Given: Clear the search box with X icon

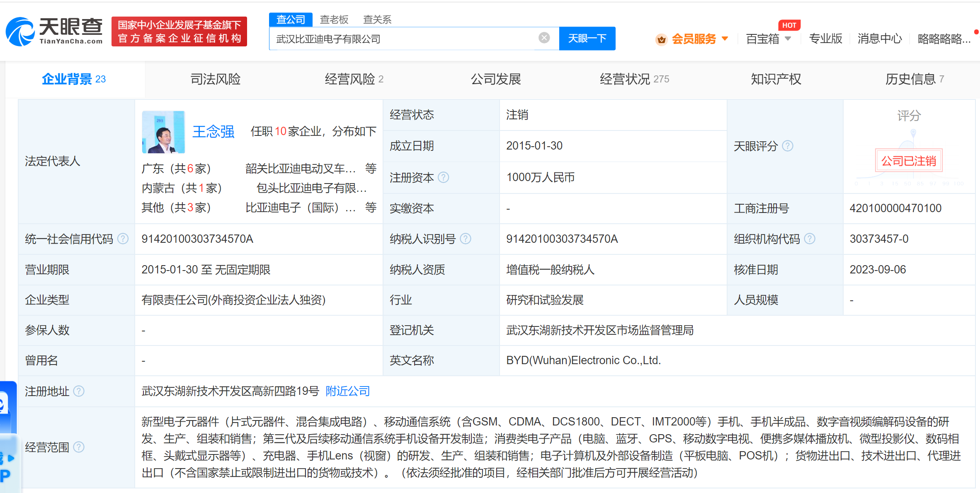Looking at the screenshot, I should click(x=544, y=38).
